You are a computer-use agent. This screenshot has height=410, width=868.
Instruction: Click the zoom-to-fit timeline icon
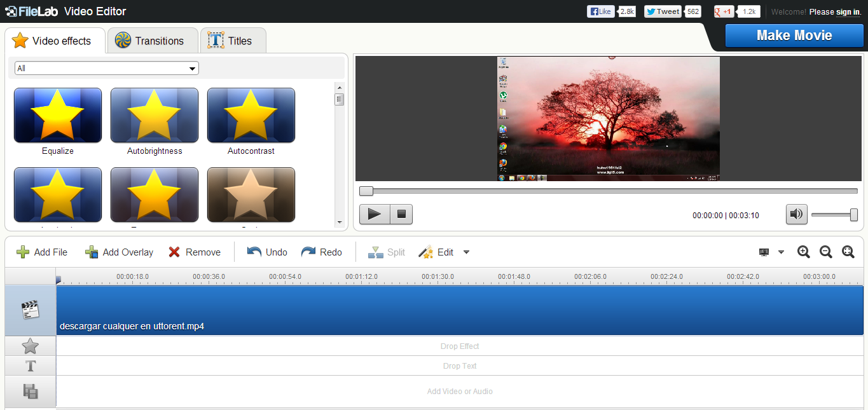[x=848, y=252]
